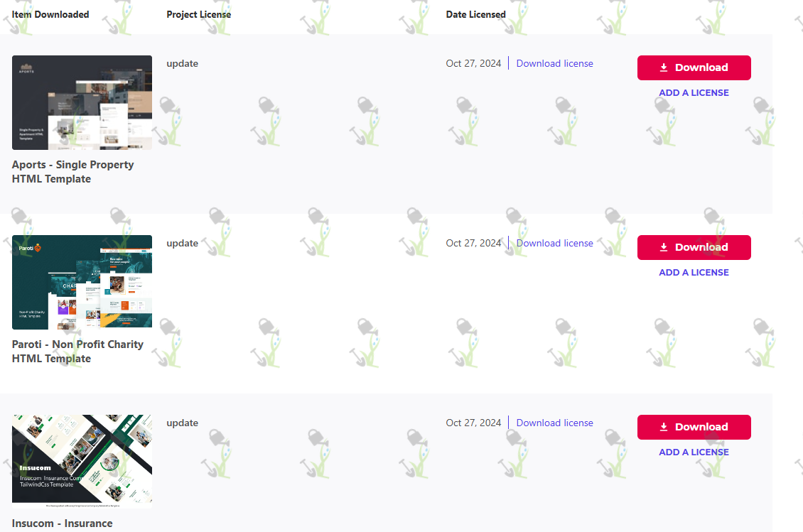Download the Aports Single Property template
Viewport: 803px width, 532px height.
pyautogui.click(x=694, y=67)
